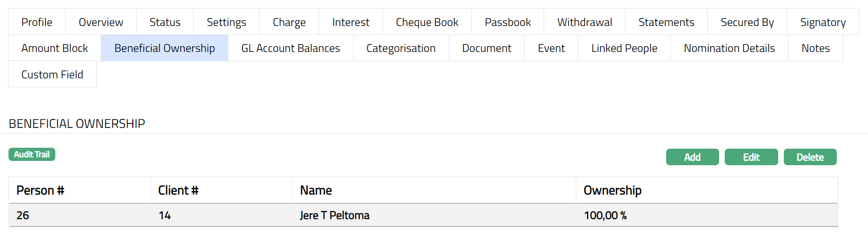This screenshot has width=868, height=236.
Task: Open the Passbook tab
Action: tap(508, 22)
